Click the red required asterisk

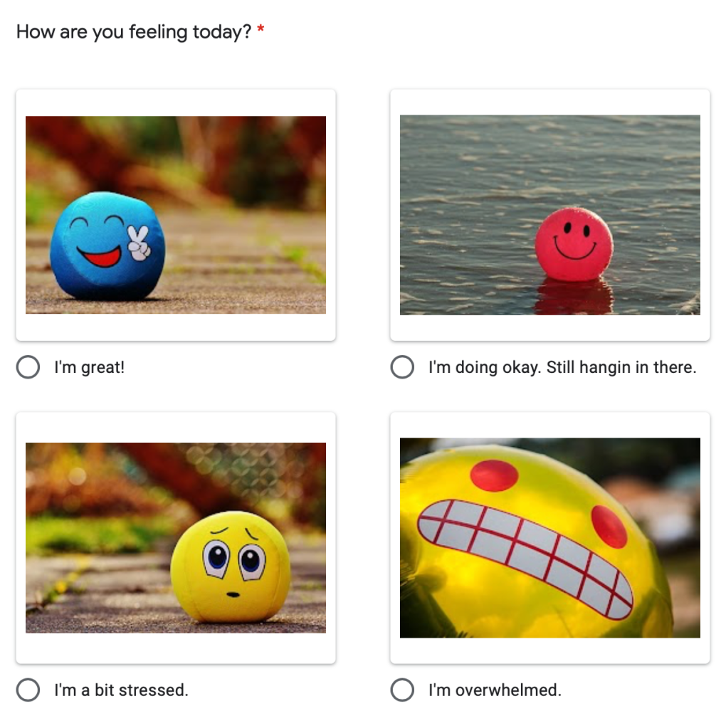click(x=261, y=29)
